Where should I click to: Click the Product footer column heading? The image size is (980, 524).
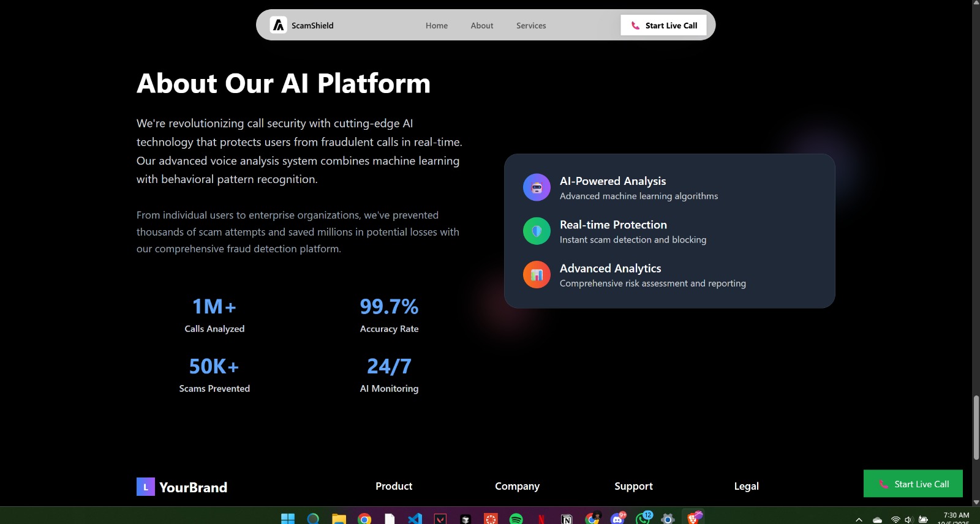(x=394, y=486)
